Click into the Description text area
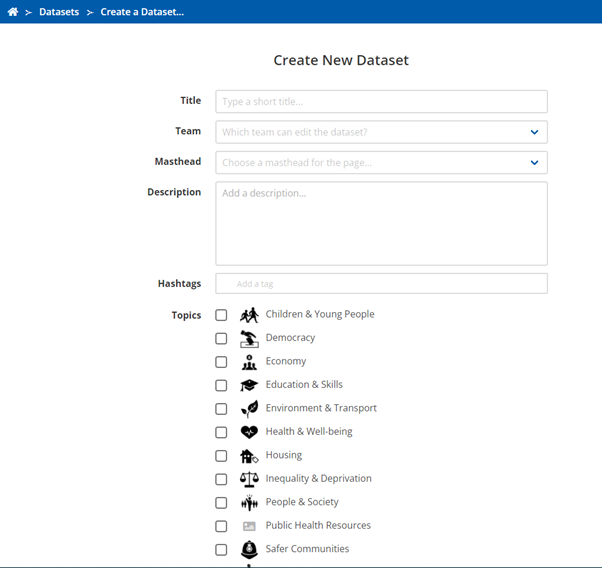Image resolution: width=602 pixels, height=568 pixels. pyautogui.click(x=381, y=224)
